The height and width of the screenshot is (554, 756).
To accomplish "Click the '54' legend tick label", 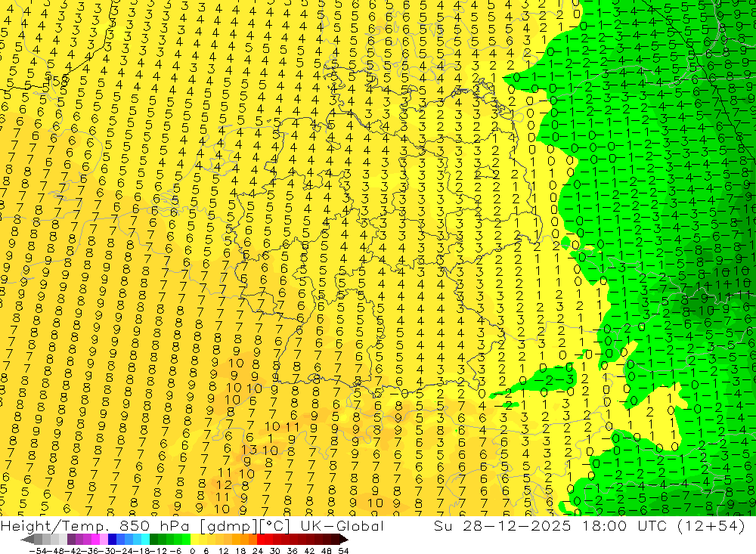I will point(343,551).
